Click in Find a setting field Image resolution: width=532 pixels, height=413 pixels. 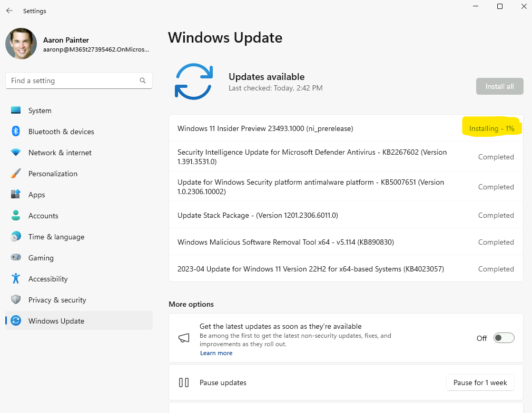[x=78, y=80]
